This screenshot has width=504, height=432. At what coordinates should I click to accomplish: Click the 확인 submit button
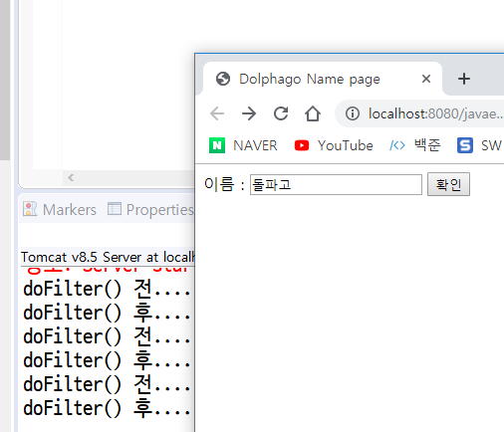pyautogui.click(x=448, y=184)
